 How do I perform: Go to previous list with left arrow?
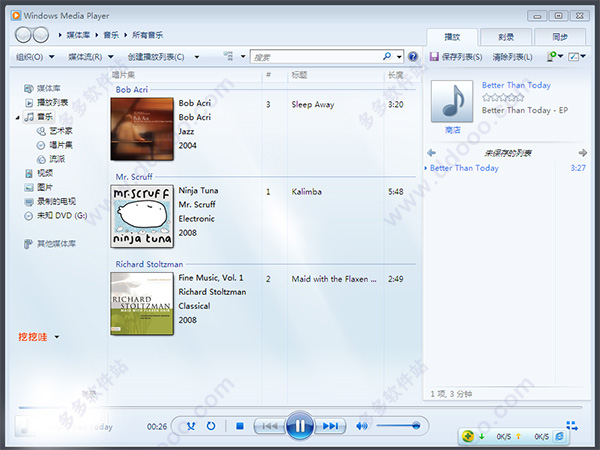[x=431, y=153]
